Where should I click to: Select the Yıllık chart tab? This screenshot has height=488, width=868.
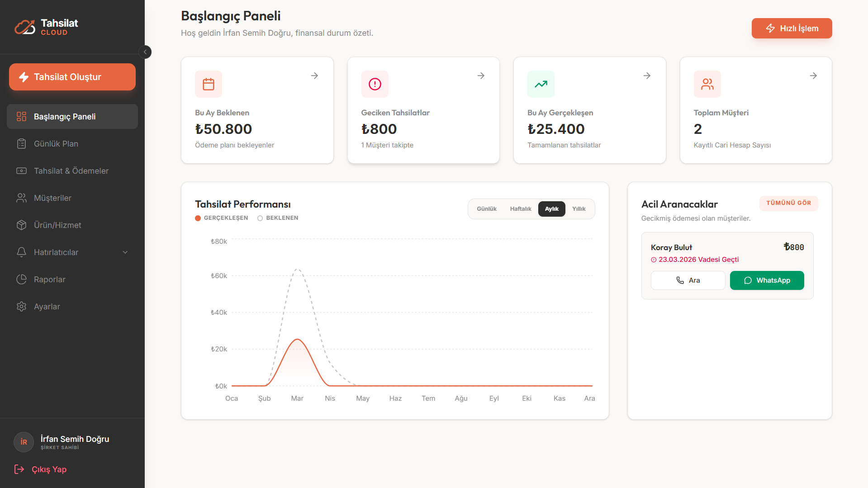tap(579, 209)
